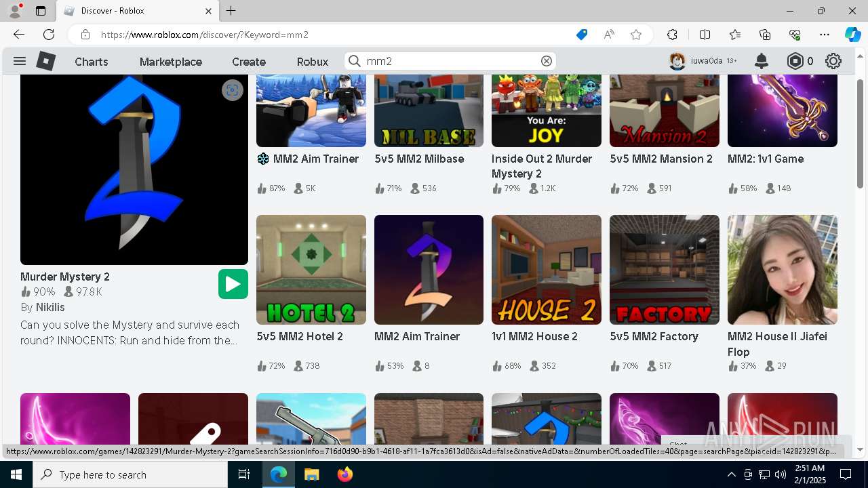
Task: Go back to previous page
Action: click(19, 35)
